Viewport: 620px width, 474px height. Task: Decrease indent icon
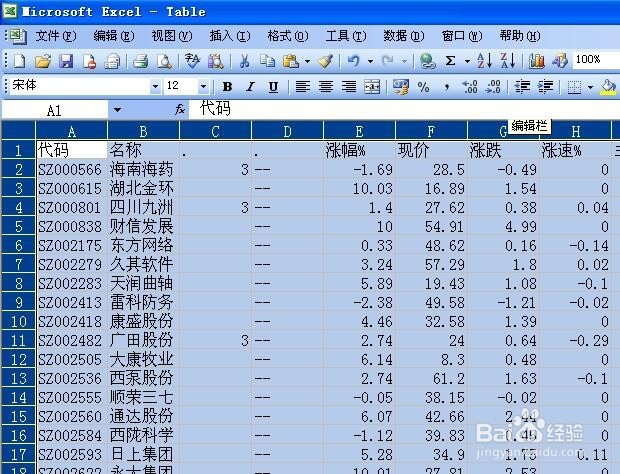(522, 87)
